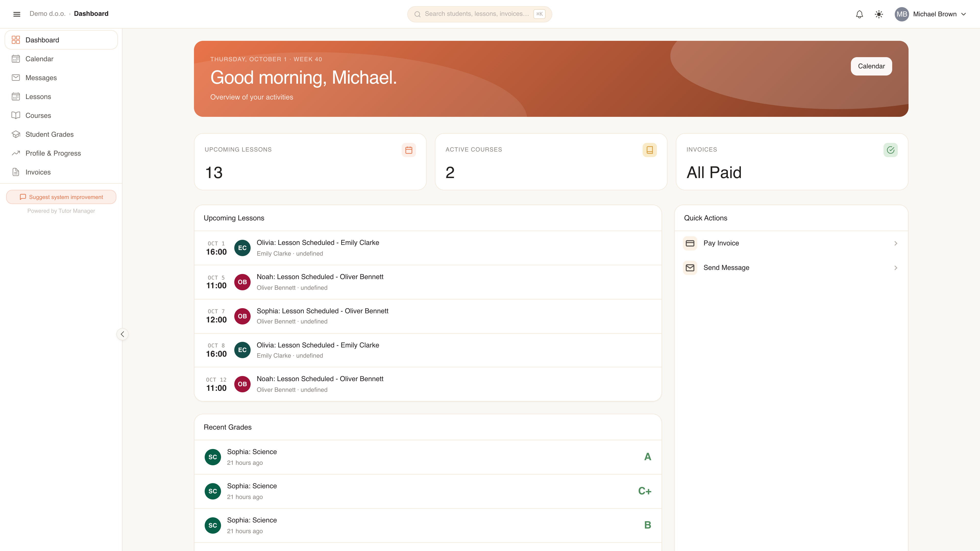Click the SC avatar on grade B row
980x551 pixels.
click(x=213, y=525)
